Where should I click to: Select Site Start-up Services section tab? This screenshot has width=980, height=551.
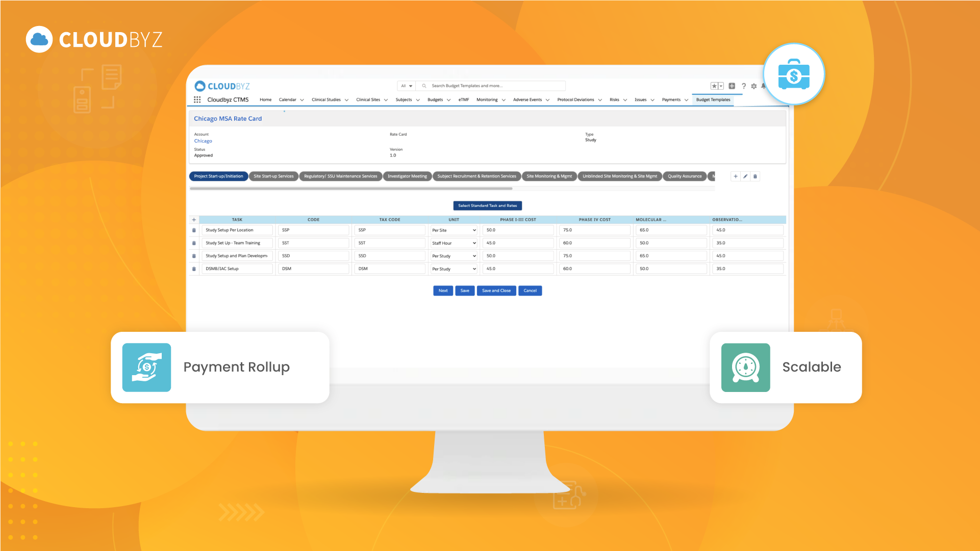click(273, 176)
